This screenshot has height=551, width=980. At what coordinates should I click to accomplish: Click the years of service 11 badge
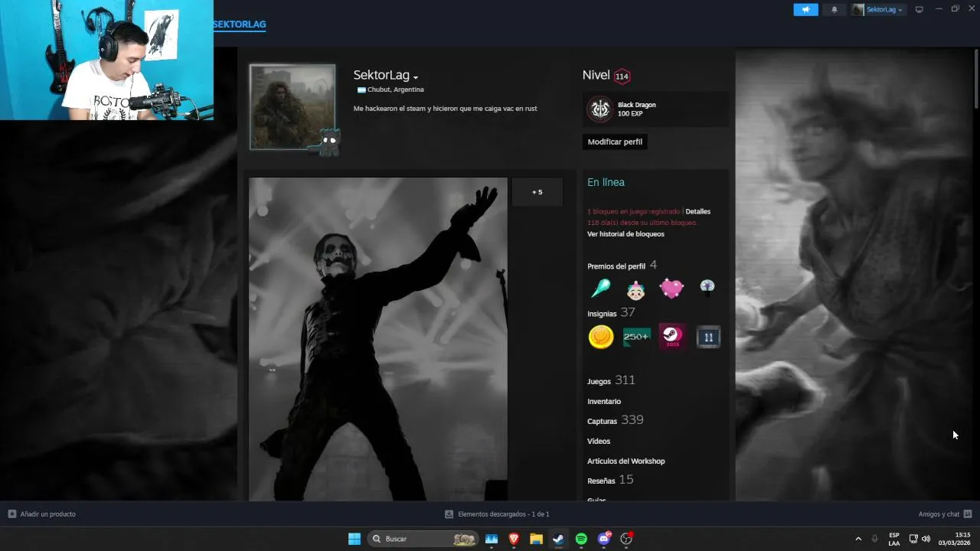pyautogui.click(x=708, y=337)
